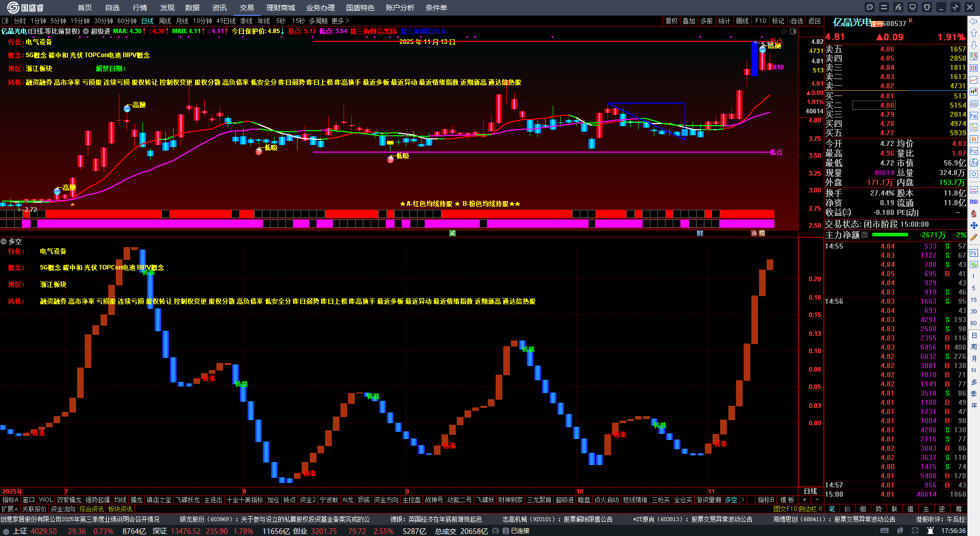Select the 超级进 indicator tab
This screenshot has height=536, width=980.
tap(565, 500)
